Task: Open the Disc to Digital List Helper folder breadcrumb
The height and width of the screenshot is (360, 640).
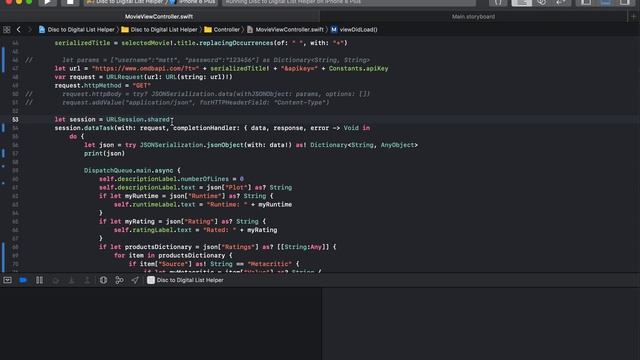Action: (x=160, y=29)
